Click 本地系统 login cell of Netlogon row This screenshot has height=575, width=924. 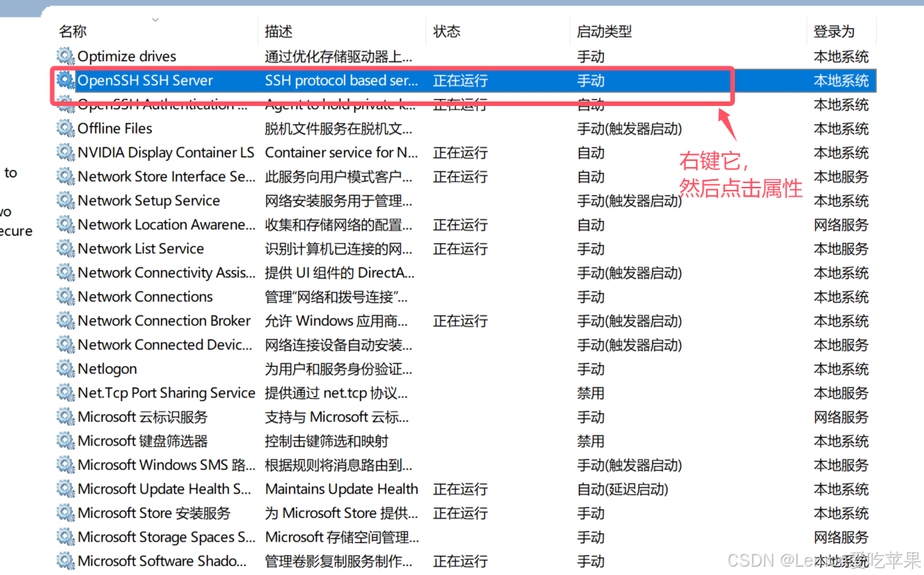pos(841,369)
